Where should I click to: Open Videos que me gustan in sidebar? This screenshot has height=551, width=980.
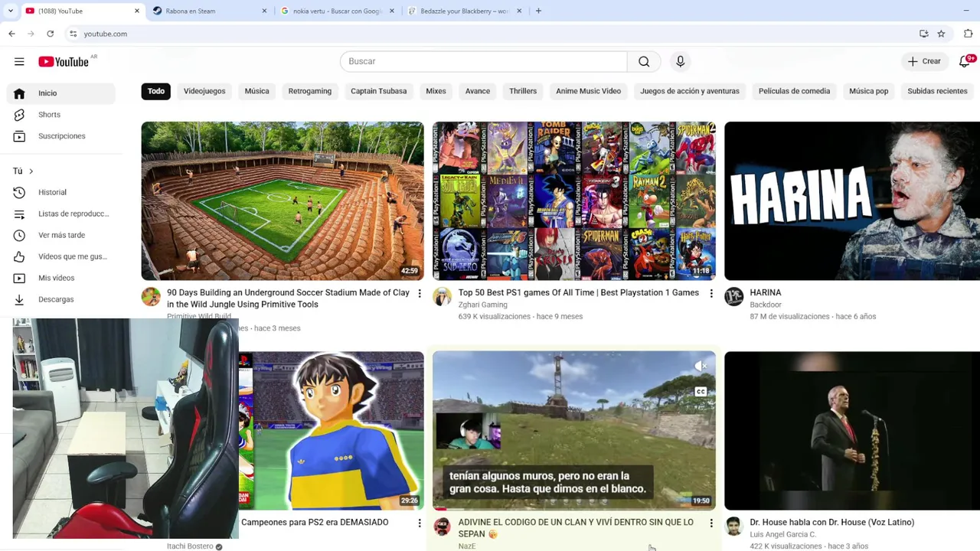(x=61, y=257)
